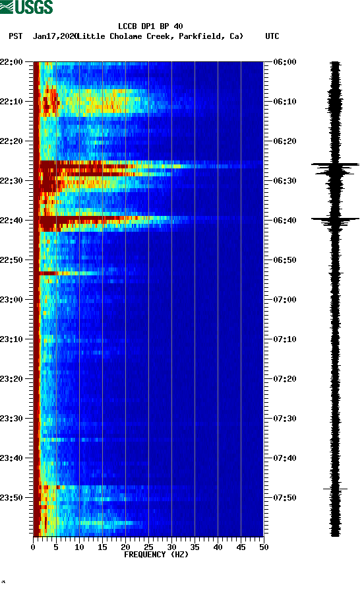Click the 'UTC' timezone label

272,36
